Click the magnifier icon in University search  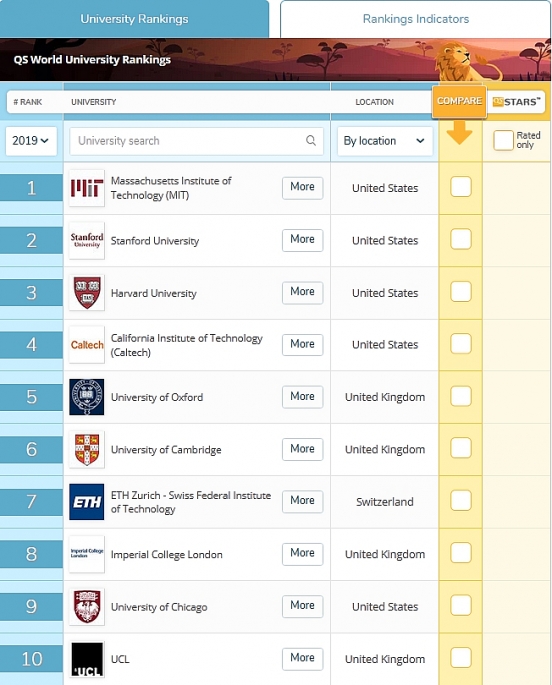pyautogui.click(x=311, y=141)
